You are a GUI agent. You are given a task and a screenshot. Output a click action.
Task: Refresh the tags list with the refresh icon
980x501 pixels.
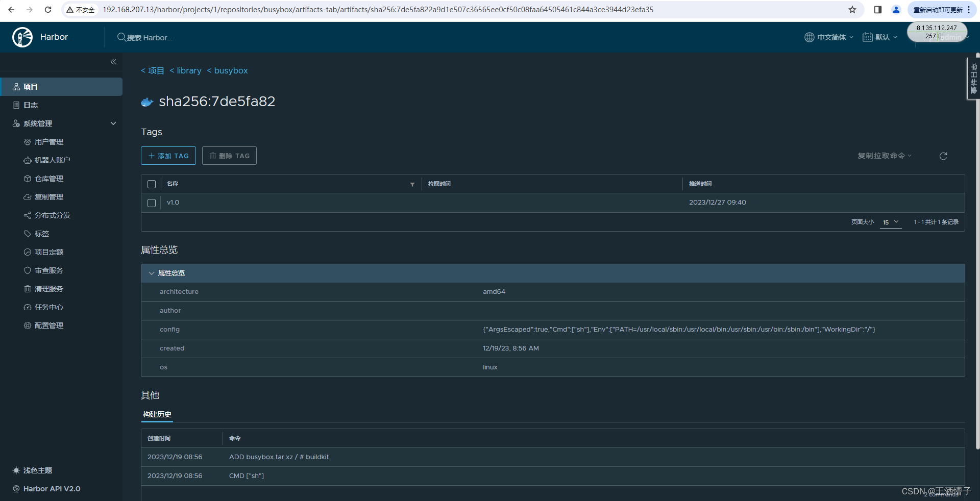pyautogui.click(x=943, y=156)
